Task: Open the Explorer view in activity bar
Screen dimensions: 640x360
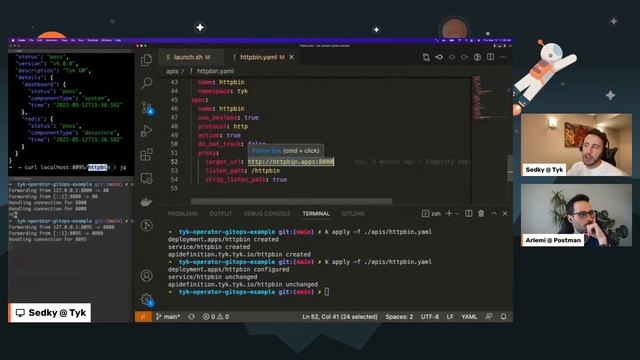Action: tap(146, 60)
